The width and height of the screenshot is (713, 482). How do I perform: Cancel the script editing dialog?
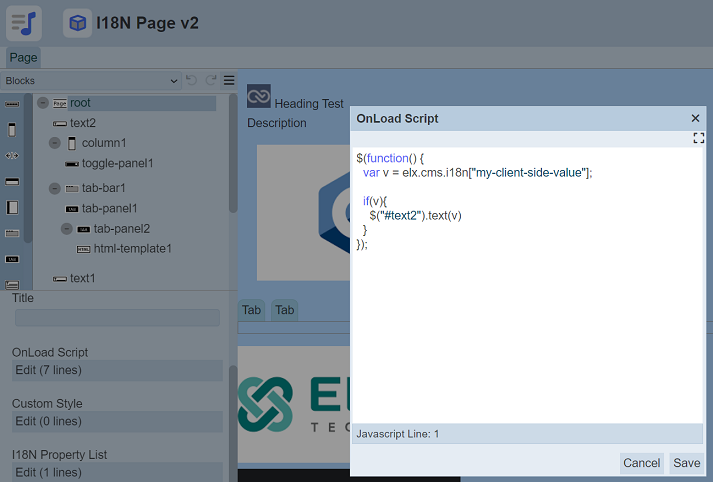641,463
